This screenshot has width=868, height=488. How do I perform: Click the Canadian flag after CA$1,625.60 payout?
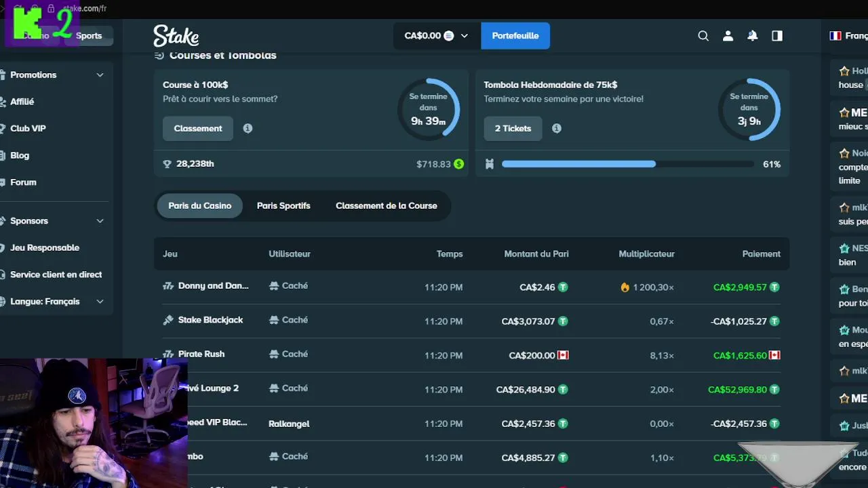click(x=774, y=355)
